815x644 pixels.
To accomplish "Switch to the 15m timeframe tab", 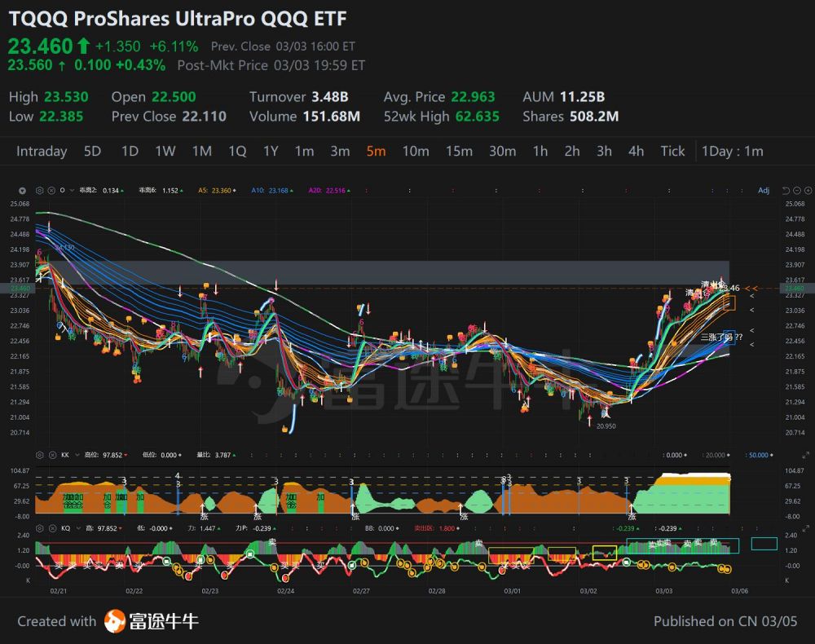I will [459, 151].
